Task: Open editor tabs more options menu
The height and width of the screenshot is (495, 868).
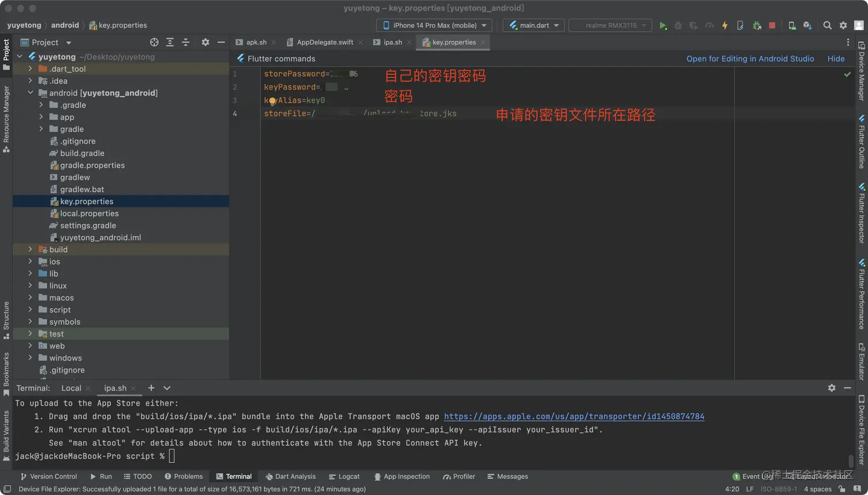Action: click(848, 42)
